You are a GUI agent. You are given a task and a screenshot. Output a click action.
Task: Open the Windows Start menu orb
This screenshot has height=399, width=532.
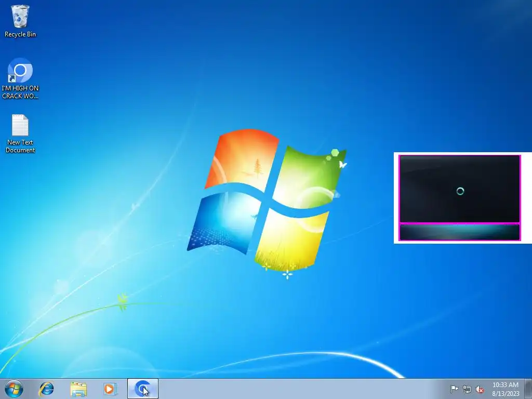[14, 389]
